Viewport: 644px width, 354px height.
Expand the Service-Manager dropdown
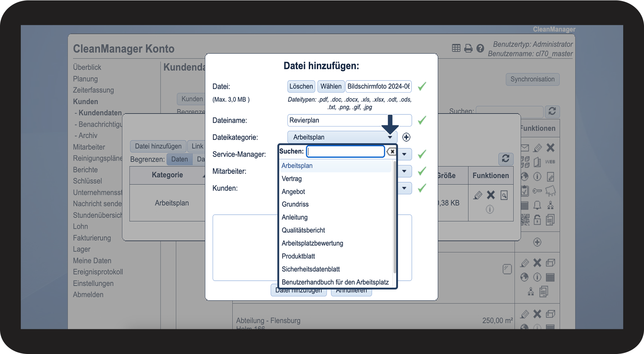(x=404, y=154)
